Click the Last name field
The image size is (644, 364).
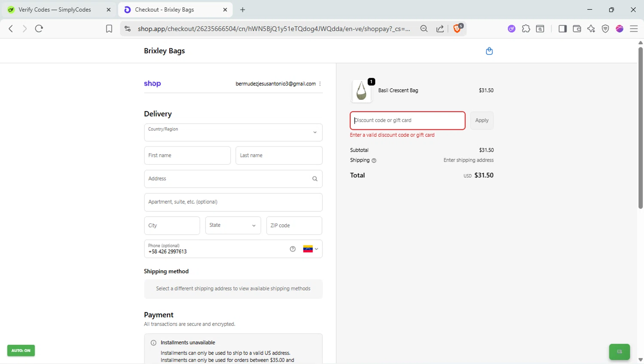(x=279, y=156)
